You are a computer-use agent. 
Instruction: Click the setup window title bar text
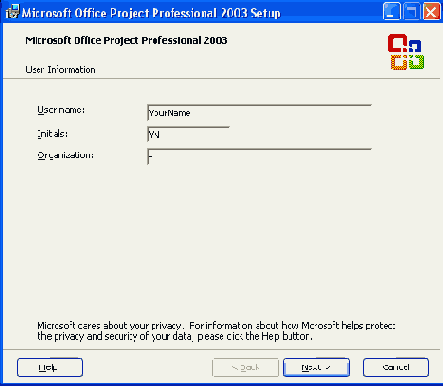[x=151, y=13]
